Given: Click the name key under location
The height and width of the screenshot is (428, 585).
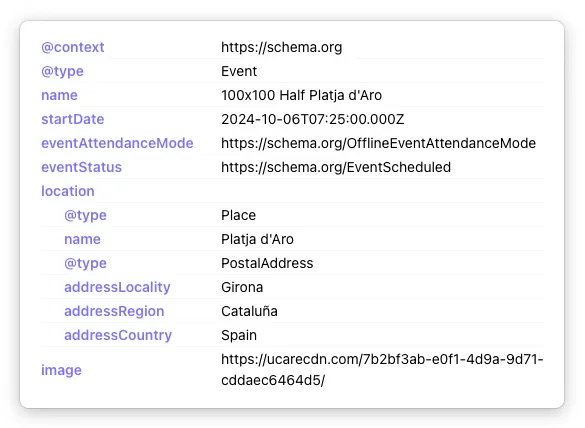Looking at the screenshot, I should (x=82, y=239).
